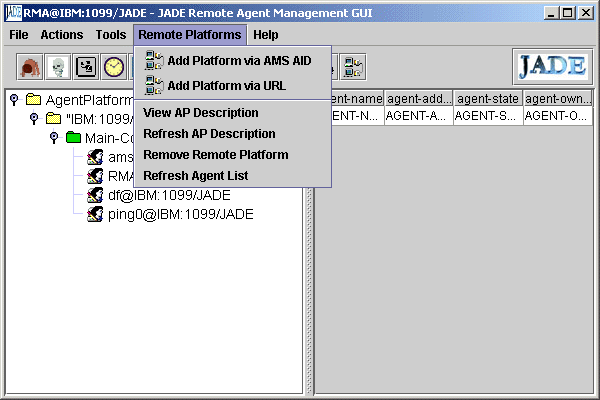Select ping0@IBM:1099/JADE agent in tree
This screenshot has height=400, width=600.
(x=181, y=214)
